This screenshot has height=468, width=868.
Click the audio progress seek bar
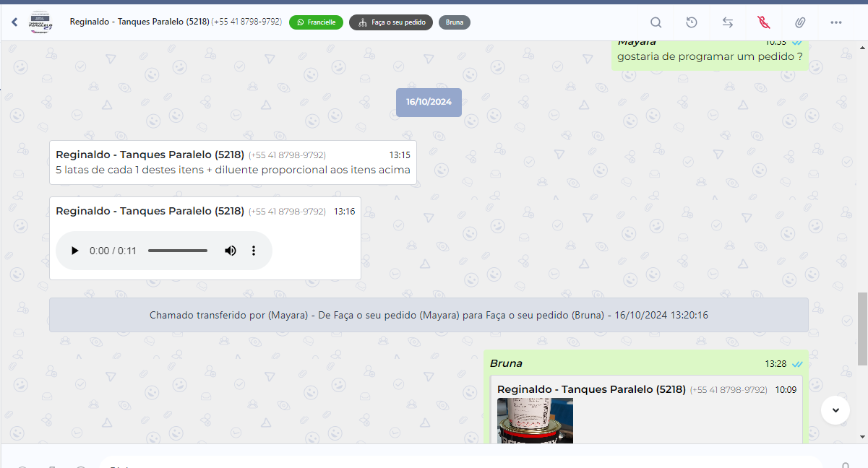pos(178,251)
